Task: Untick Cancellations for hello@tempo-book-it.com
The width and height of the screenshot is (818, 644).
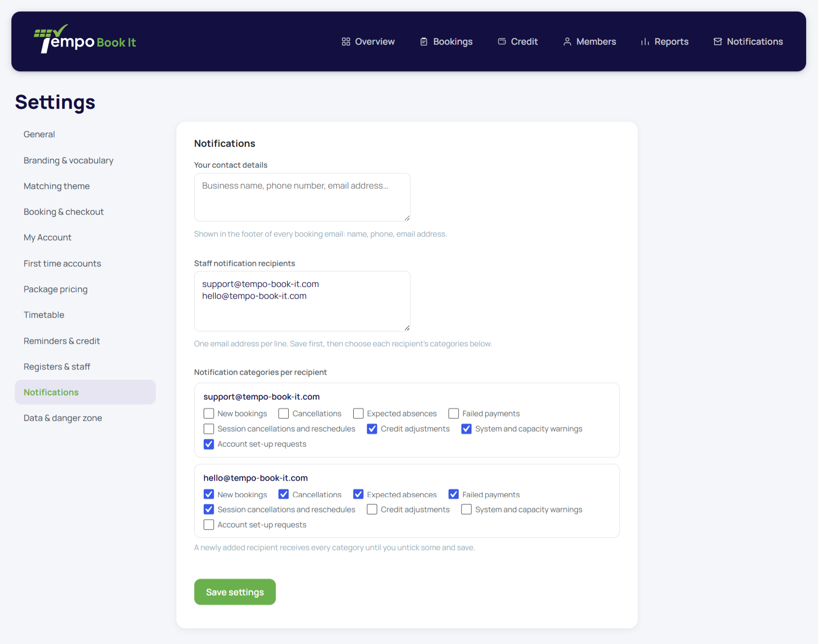Action: (x=283, y=494)
